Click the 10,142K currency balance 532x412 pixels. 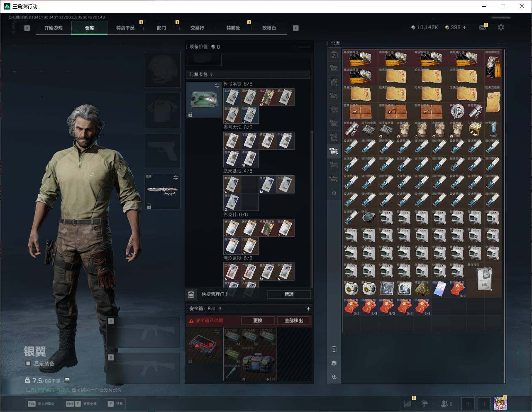[424, 27]
